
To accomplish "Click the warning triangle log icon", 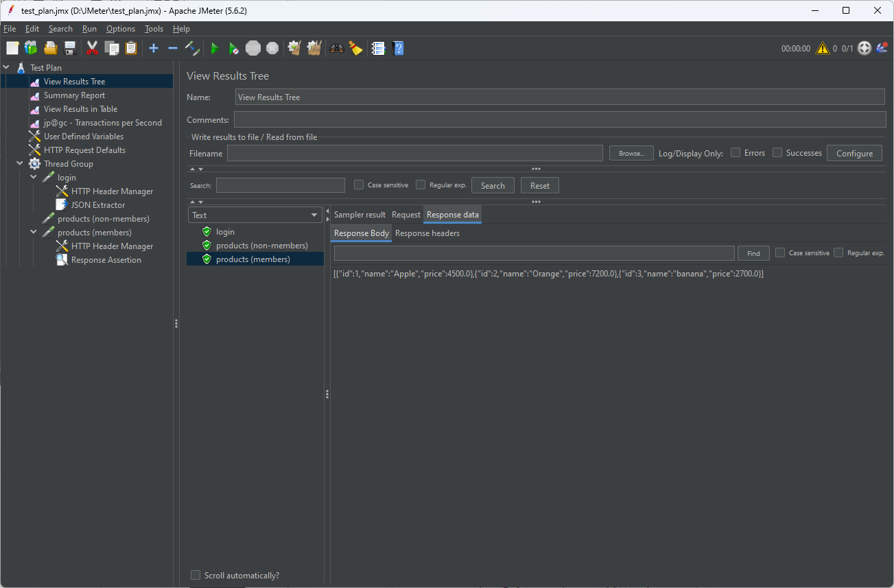I will click(822, 48).
